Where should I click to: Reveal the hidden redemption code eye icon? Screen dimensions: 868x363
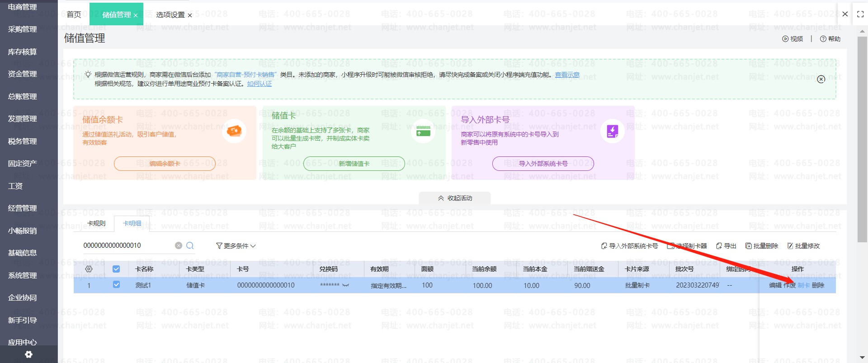[x=346, y=285]
